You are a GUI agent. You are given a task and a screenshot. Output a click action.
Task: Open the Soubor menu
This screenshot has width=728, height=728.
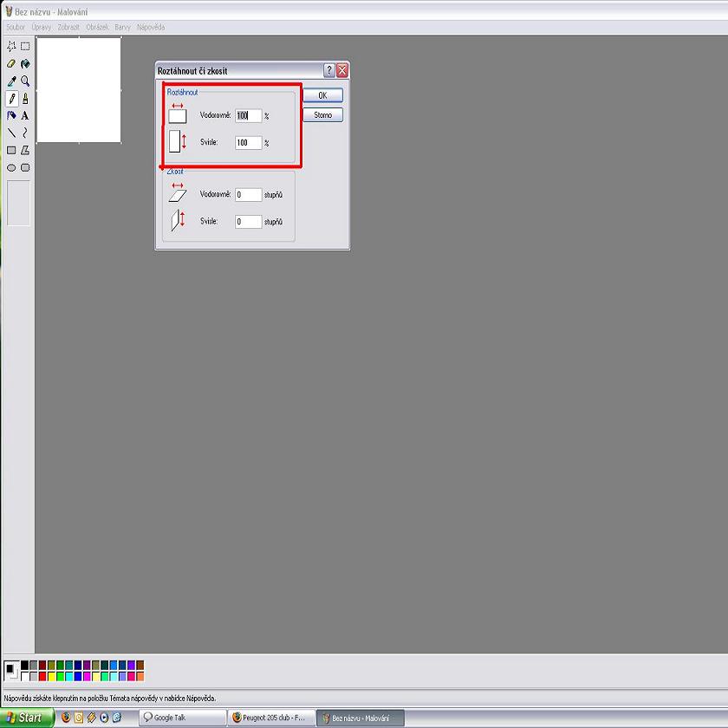[16, 27]
